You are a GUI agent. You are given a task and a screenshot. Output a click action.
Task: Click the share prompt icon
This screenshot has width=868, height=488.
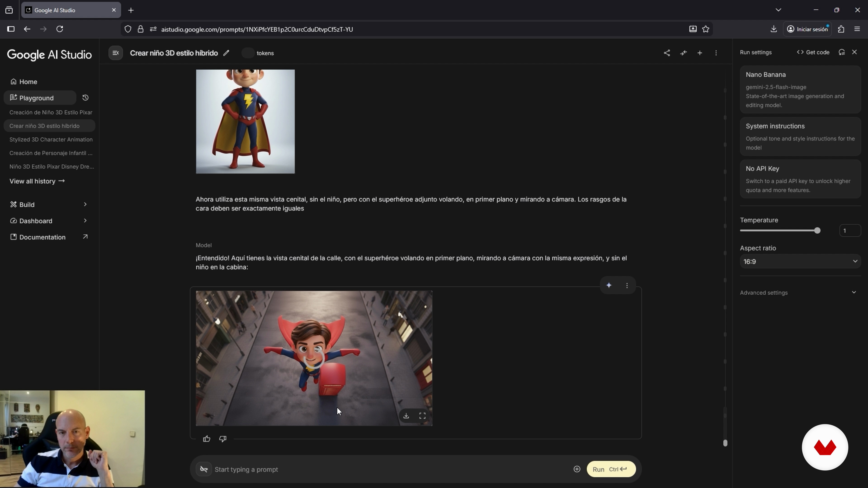tap(667, 53)
